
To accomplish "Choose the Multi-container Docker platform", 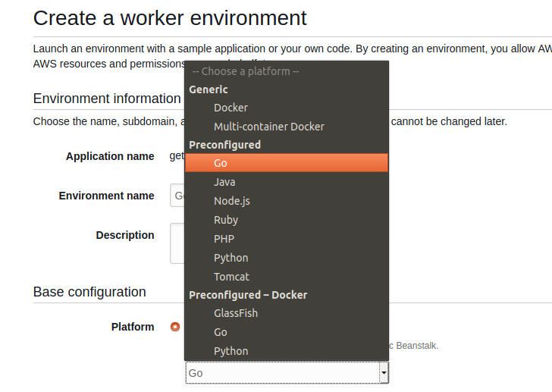I will coord(268,127).
